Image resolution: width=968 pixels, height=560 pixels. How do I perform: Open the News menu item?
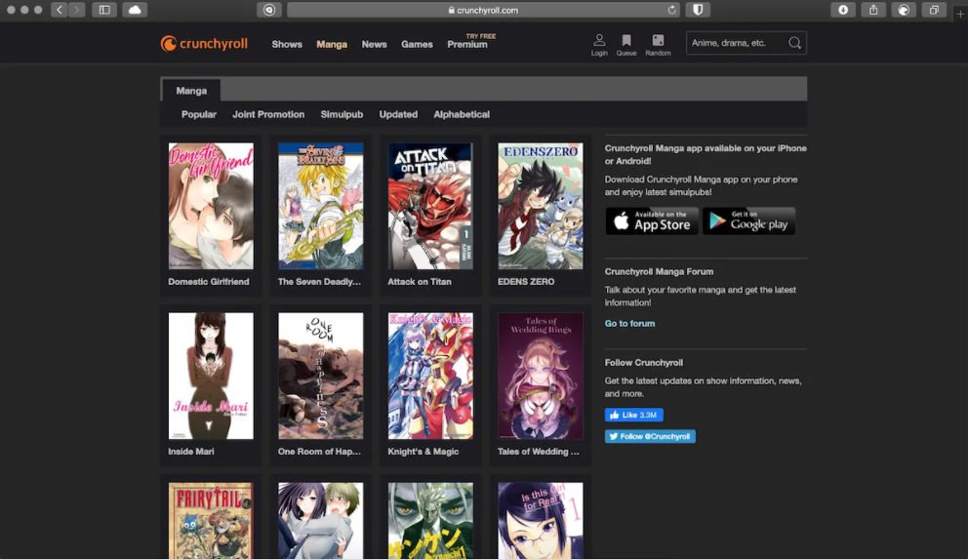[374, 45]
